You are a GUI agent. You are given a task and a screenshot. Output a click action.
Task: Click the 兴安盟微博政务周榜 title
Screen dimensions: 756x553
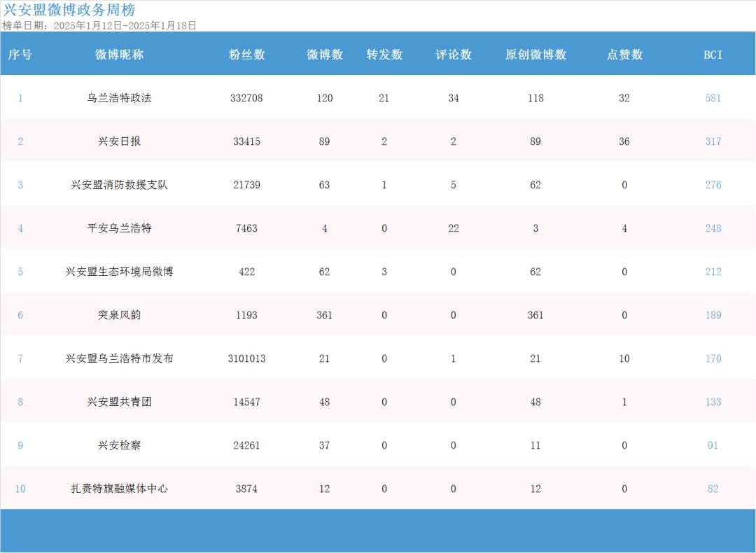click(x=69, y=10)
